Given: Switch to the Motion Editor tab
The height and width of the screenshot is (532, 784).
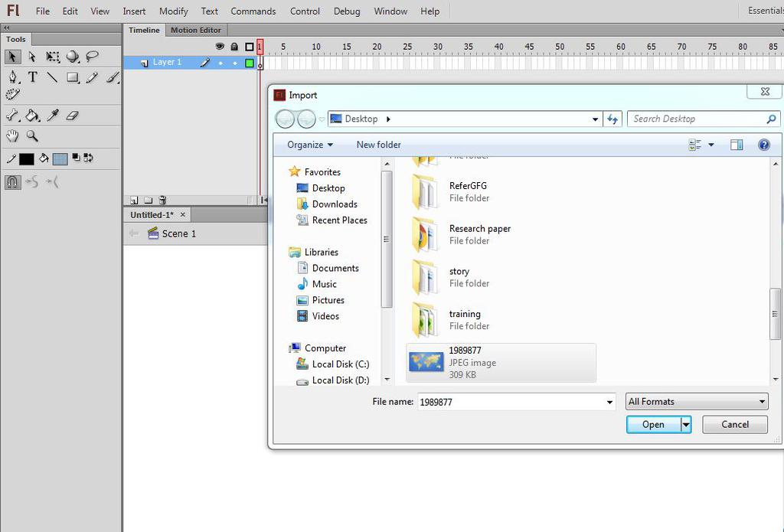Looking at the screenshot, I should 195,30.
